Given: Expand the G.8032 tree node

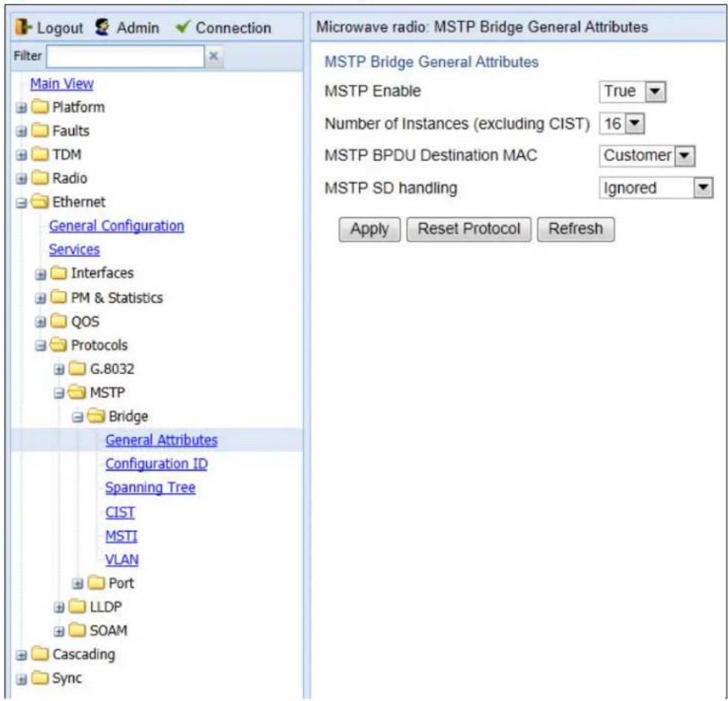Looking at the screenshot, I should coord(59,370).
